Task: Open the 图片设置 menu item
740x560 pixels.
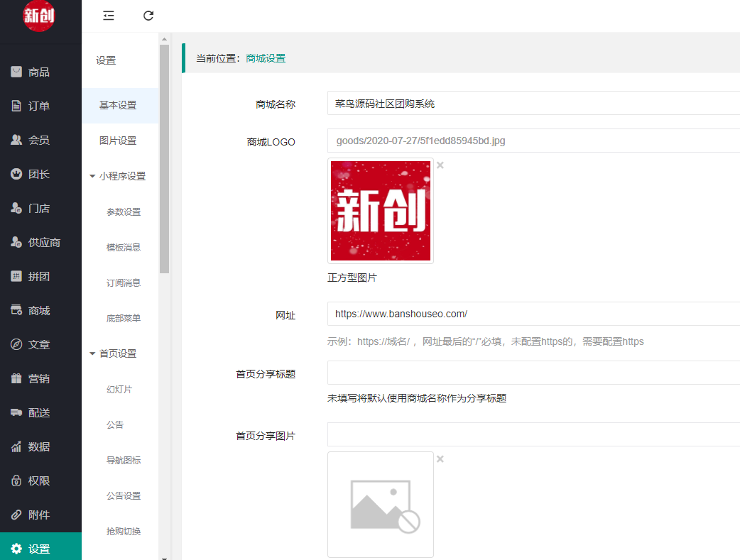Action: (118, 141)
